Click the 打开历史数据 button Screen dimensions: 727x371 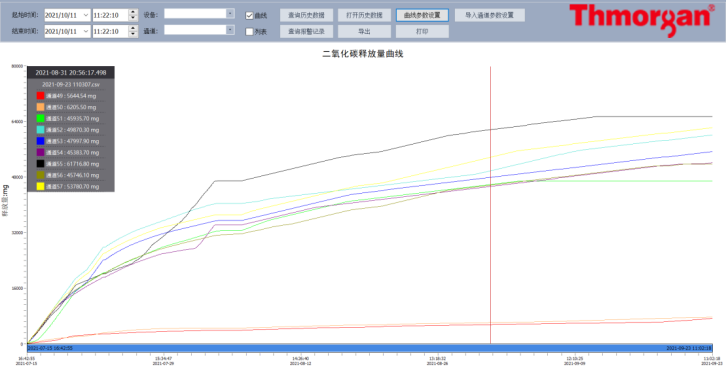point(364,15)
